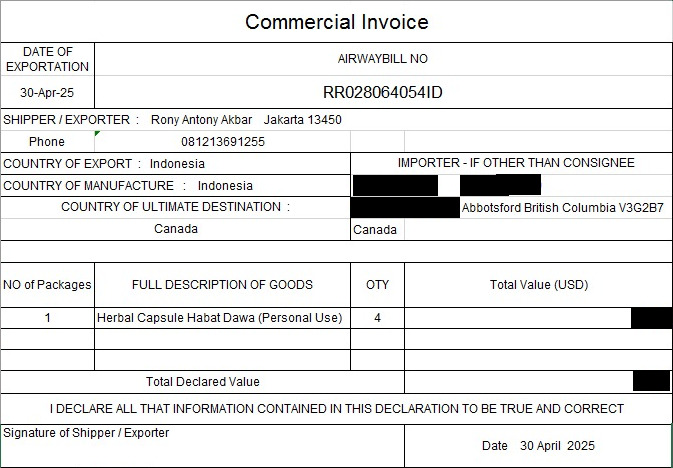Click the Country of Manufacture Indonesia cell
Image resolution: width=673 pixels, height=468 pixels.
point(176,185)
